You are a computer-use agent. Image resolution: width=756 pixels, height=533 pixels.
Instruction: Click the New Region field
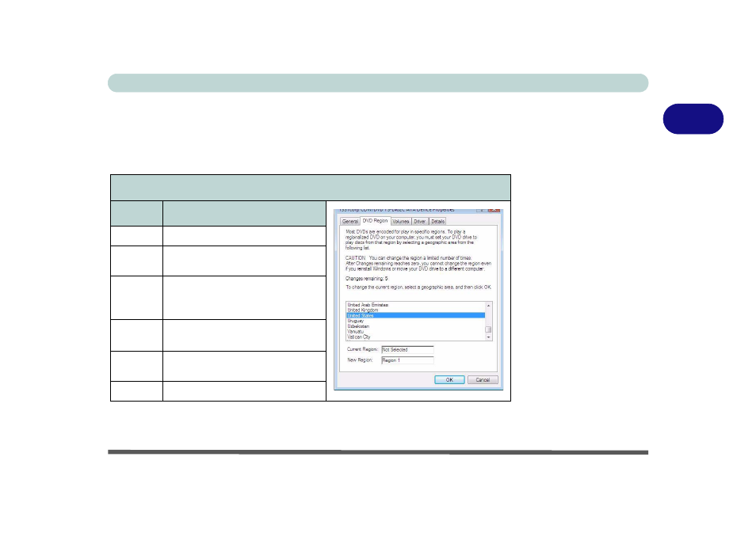coord(407,360)
